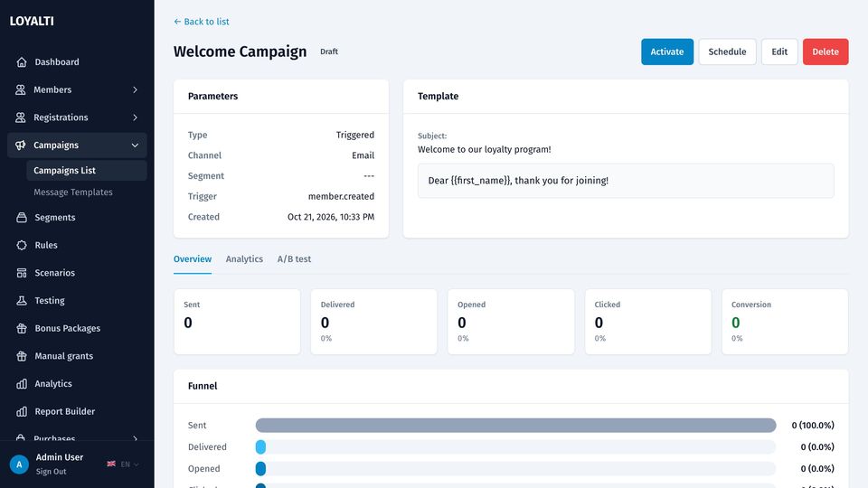868x488 pixels.
Task: Click the Rules icon in sidebar
Action: pos(22,245)
